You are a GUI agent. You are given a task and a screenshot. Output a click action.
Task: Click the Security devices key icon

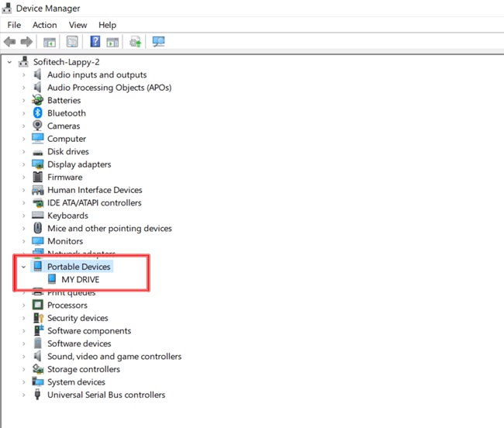click(38, 318)
